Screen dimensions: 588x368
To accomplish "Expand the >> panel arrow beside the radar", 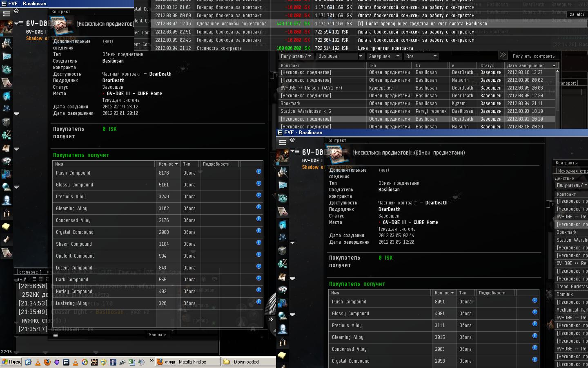I will 271,319.
